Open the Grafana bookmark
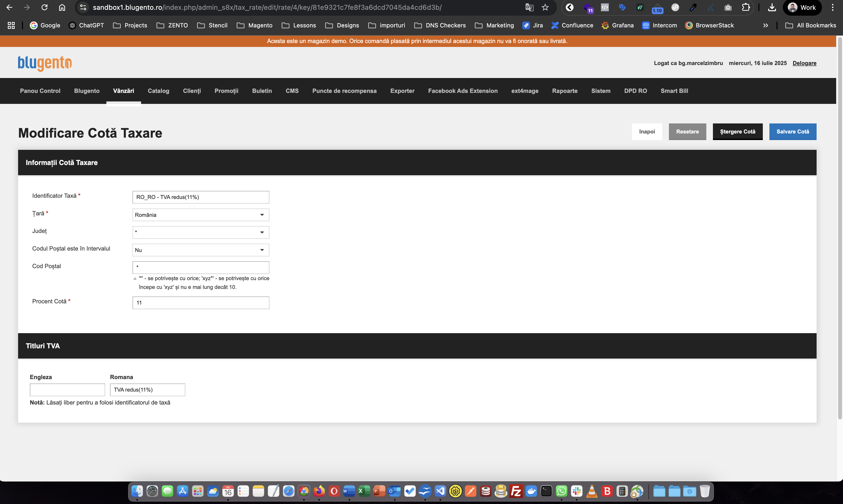The height and width of the screenshot is (504, 843). 618,25
